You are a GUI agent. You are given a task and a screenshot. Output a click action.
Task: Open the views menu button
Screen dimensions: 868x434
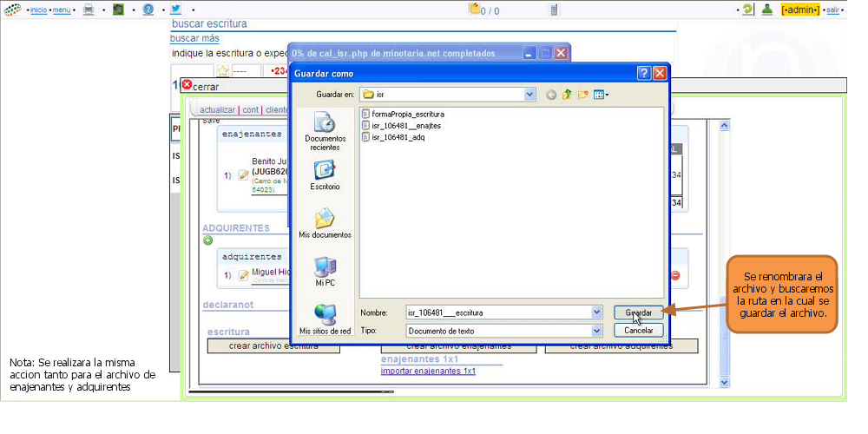(x=601, y=95)
